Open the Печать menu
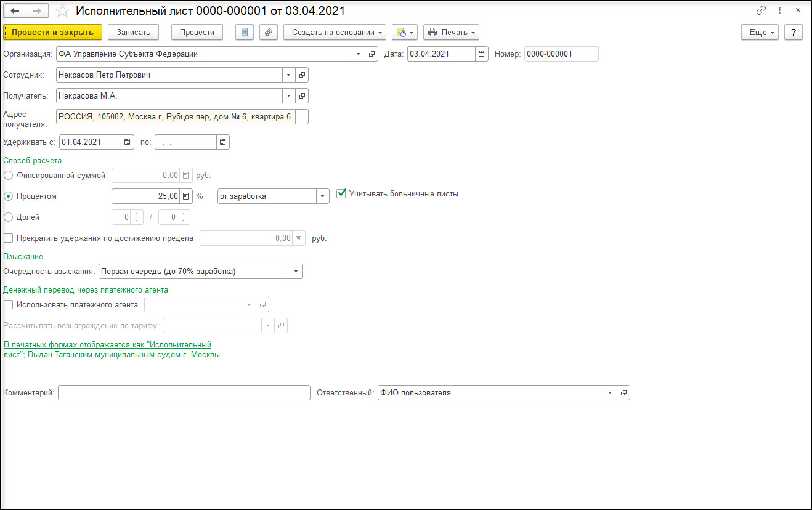 tap(451, 32)
